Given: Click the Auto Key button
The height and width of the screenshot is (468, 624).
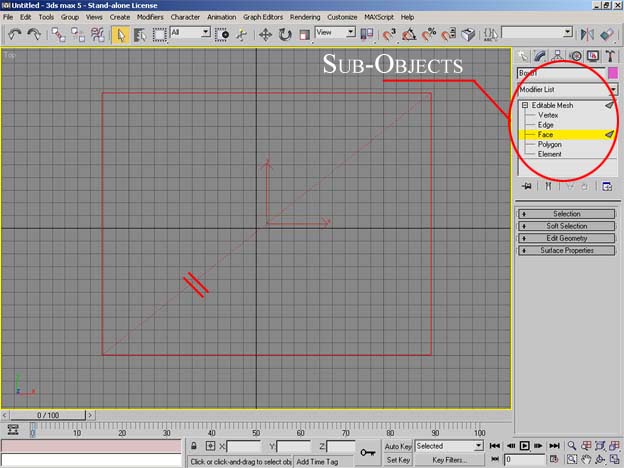Looking at the screenshot, I should click(x=398, y=447).
